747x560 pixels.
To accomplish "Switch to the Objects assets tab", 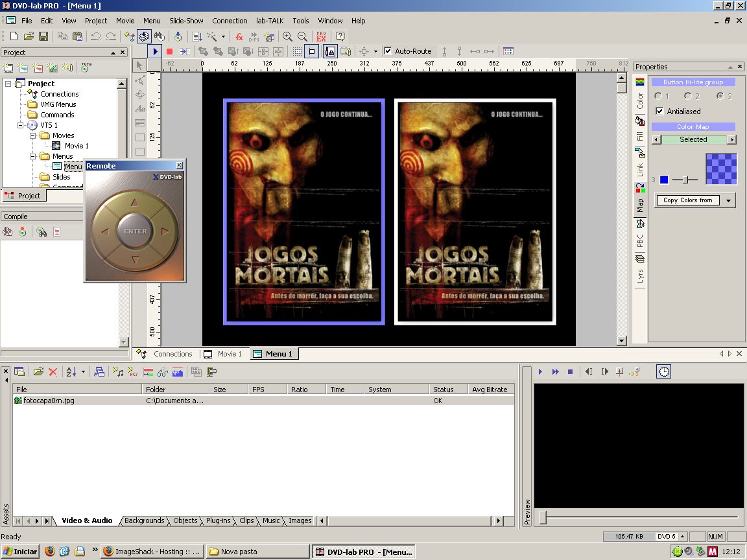I will point(185,520).
